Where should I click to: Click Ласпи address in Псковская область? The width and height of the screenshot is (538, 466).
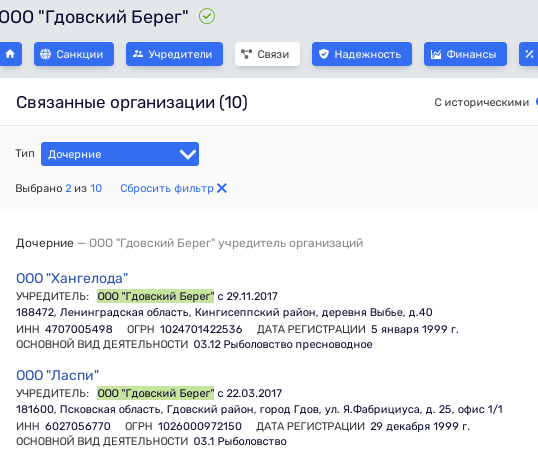pyautogui.click(x=259, y=409)
